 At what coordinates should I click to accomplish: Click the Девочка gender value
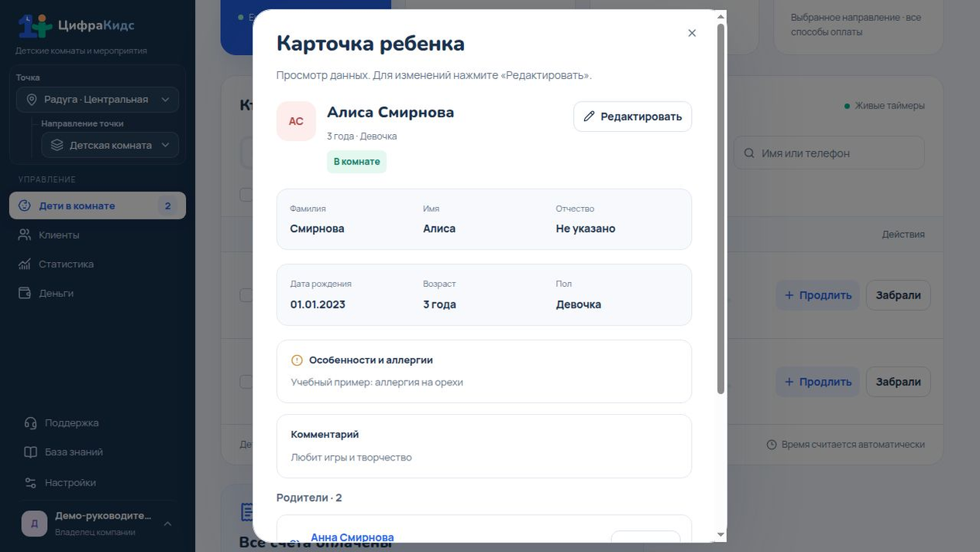[578, 305]
